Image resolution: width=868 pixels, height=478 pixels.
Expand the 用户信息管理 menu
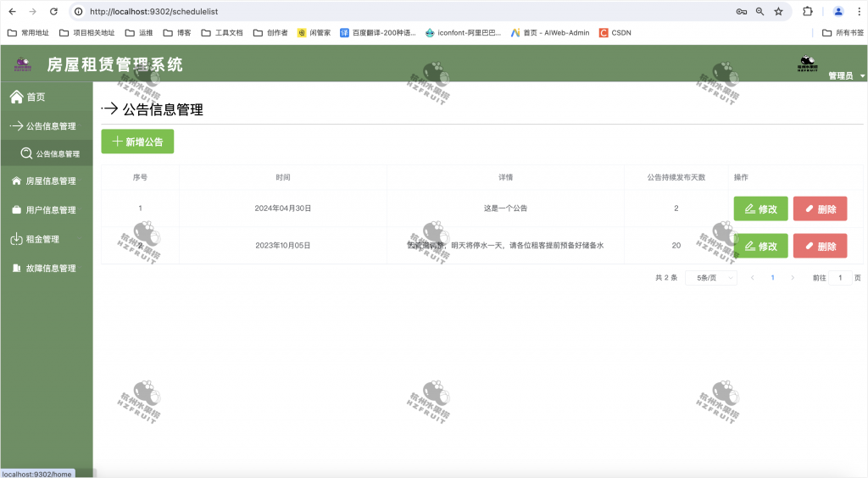(x=47, y=209)
